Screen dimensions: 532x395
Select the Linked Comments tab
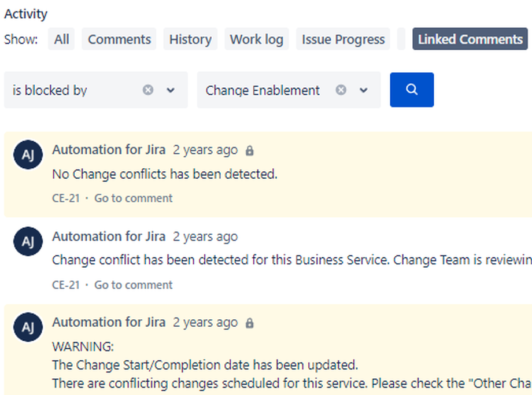coord(470,39)
